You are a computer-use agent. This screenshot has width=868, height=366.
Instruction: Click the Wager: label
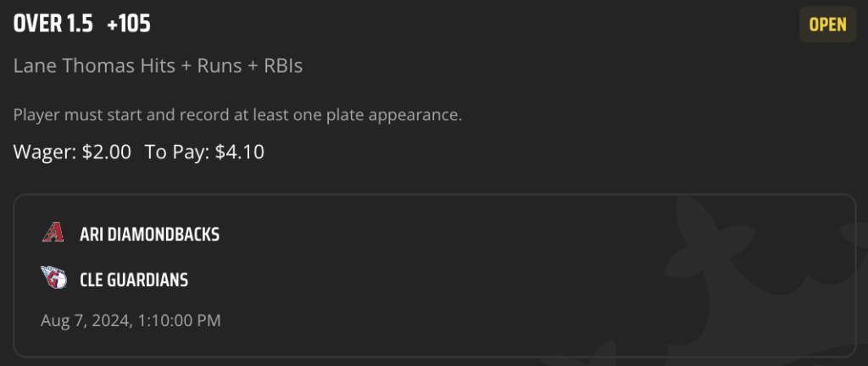coord(46,152)
